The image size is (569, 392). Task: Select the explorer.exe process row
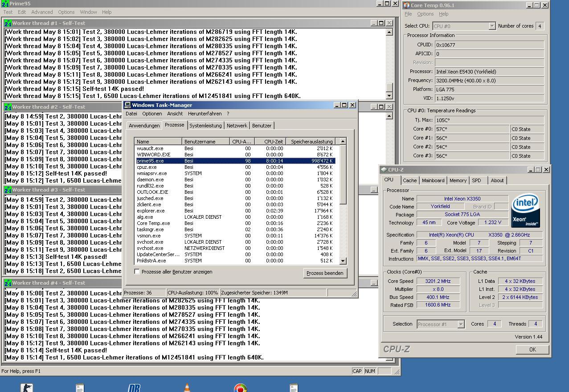tap(151, 211)
